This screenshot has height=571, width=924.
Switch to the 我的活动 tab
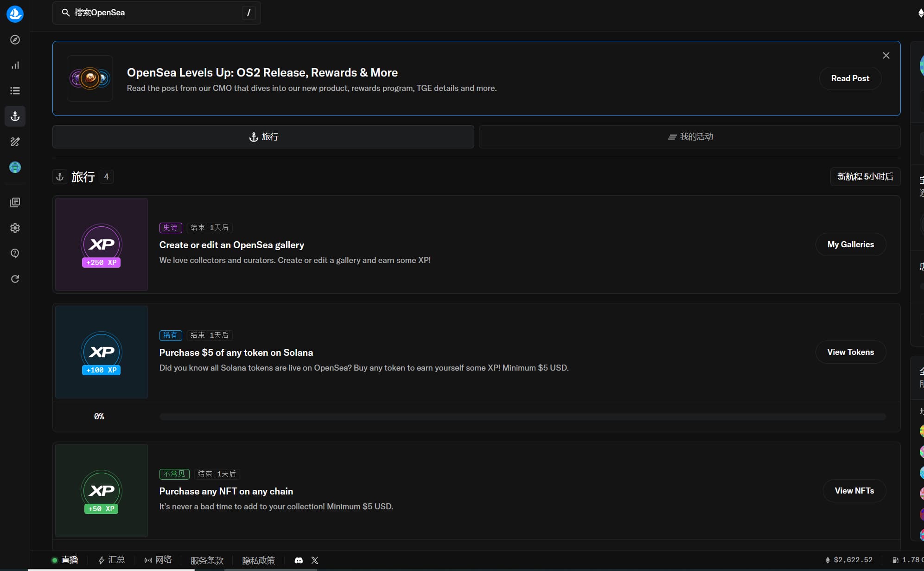click(689, 137)
